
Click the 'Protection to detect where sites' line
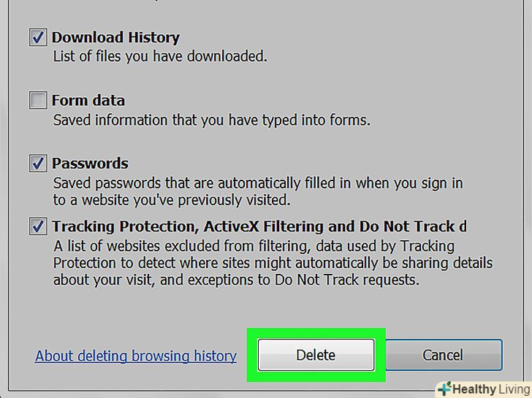[273, 262]
